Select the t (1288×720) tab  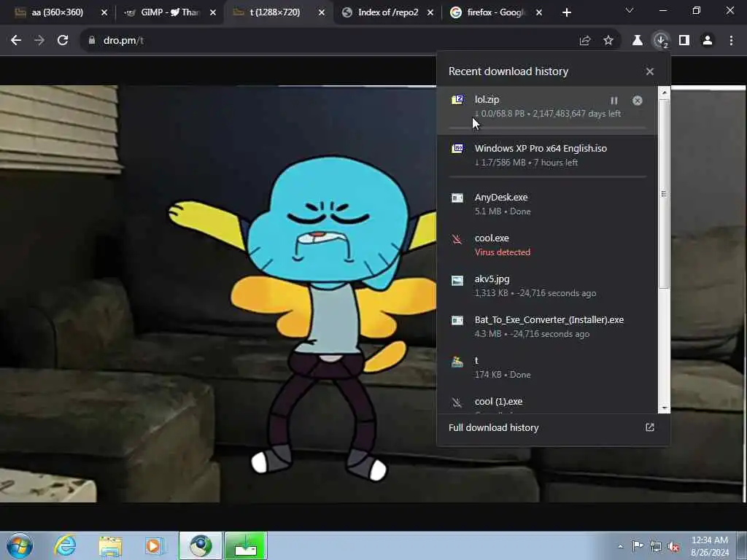tap(275, 12)
